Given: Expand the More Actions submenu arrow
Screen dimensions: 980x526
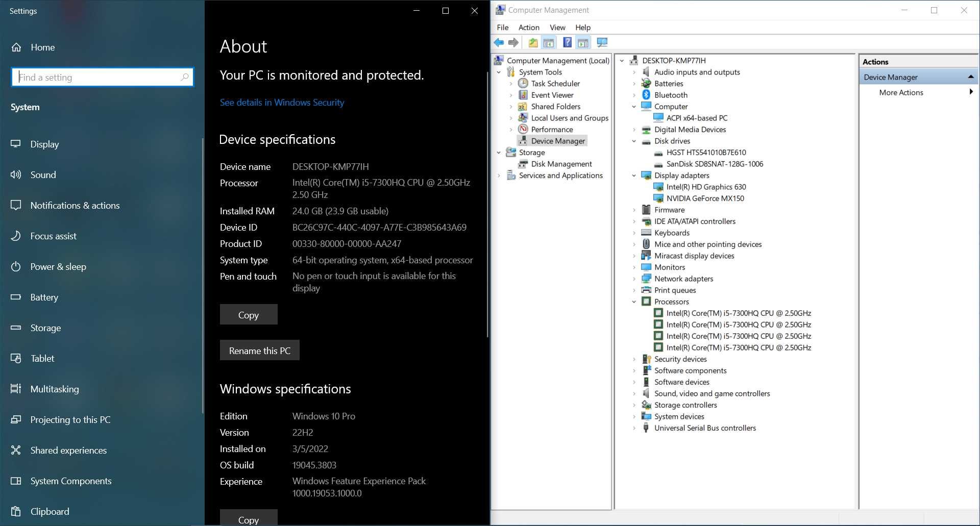Looking at the screenshot, I should [971, 92].
